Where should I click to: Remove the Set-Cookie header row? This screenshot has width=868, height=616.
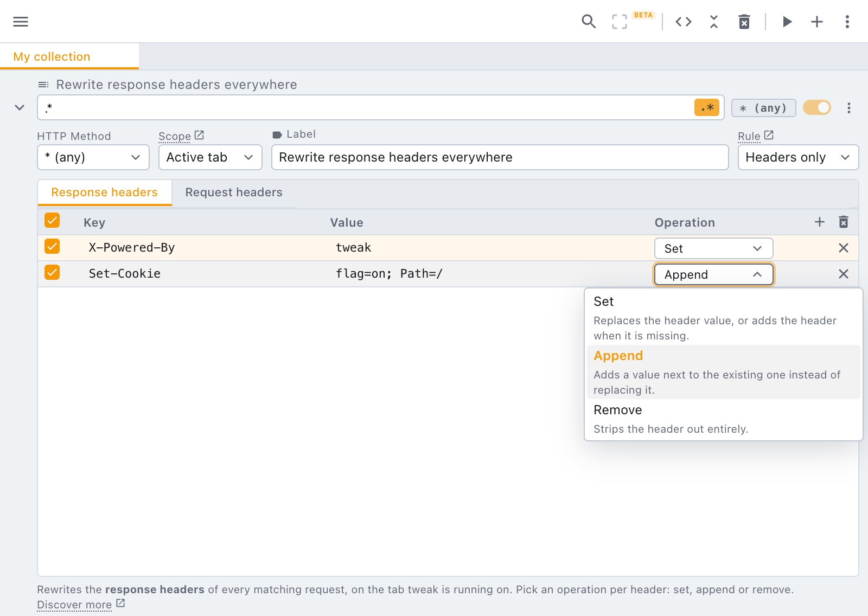point(844,274)
